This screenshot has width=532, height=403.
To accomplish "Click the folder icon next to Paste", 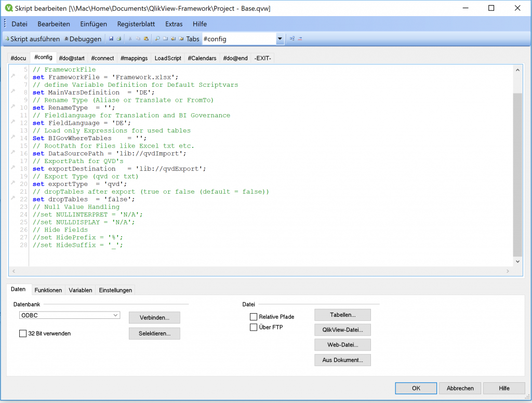I will click(165, 38).
